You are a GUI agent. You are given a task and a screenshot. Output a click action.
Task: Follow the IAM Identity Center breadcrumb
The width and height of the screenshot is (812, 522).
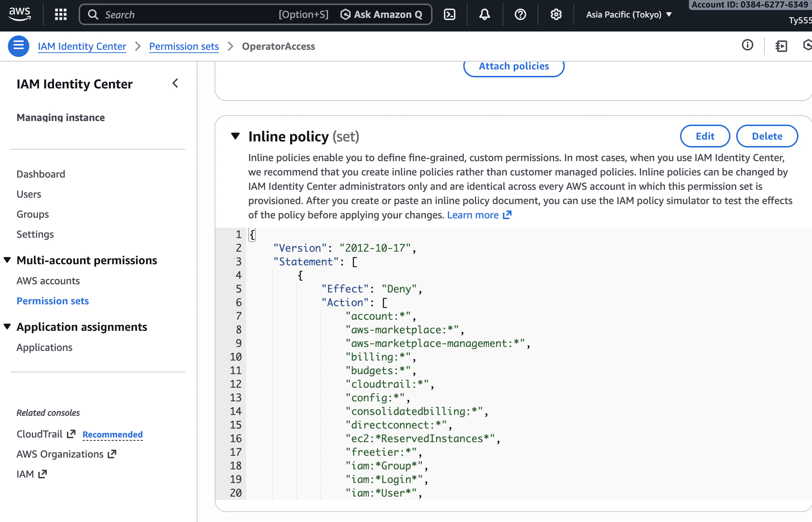[x=82, y=46]
